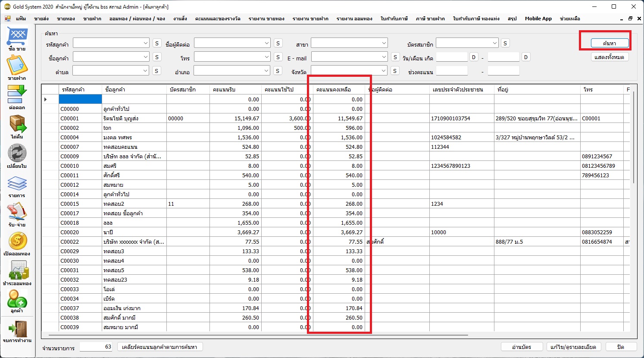Expand the สาขา dropdown

coord(384,43)
